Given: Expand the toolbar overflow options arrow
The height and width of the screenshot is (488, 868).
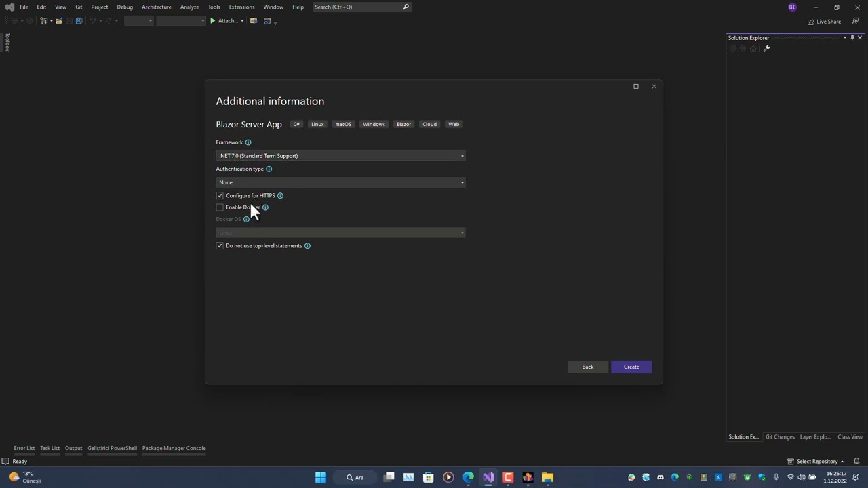Looking at the screenshot, I should pos(275,22).
